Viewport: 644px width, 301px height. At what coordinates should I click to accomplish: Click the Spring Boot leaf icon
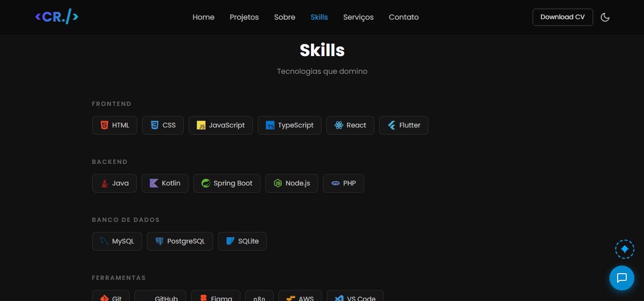point(206,184)
